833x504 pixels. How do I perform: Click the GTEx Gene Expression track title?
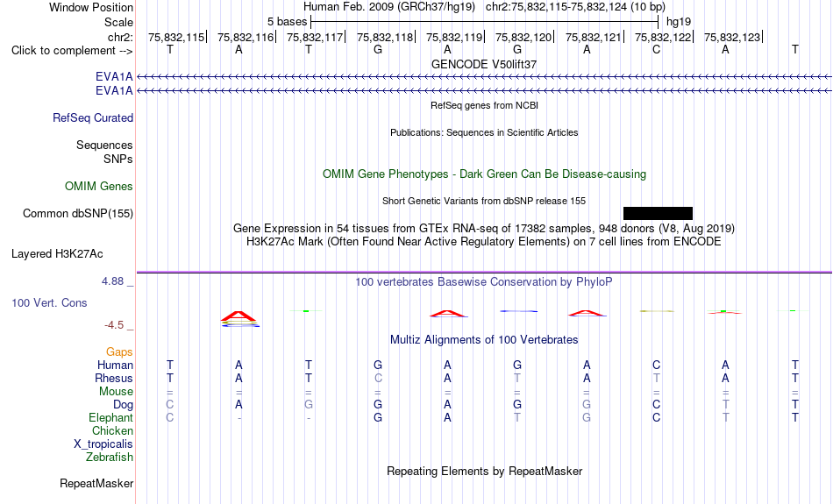[484, 229]
